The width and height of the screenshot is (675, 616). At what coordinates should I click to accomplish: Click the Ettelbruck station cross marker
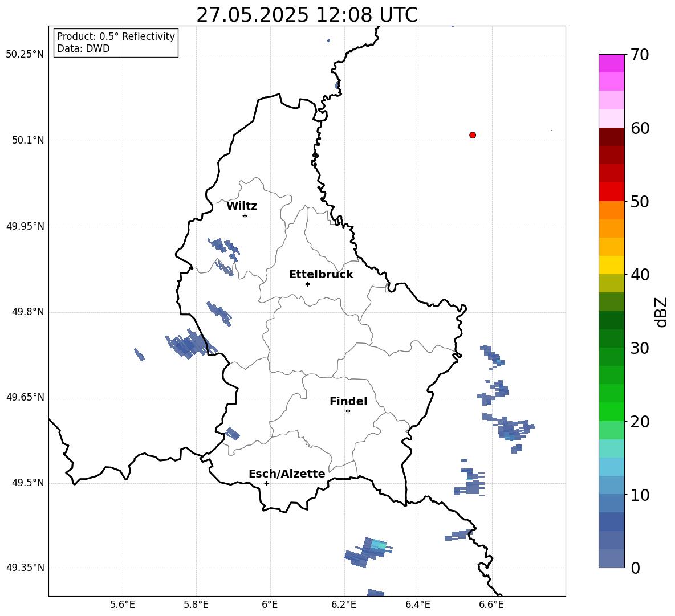pos(307,284)
